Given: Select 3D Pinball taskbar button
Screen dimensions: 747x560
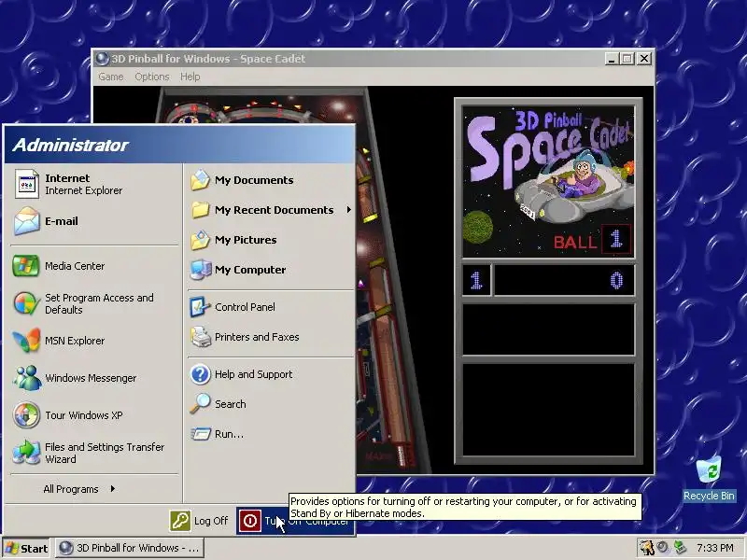Looking at the screenshot, I should point(130,548).
